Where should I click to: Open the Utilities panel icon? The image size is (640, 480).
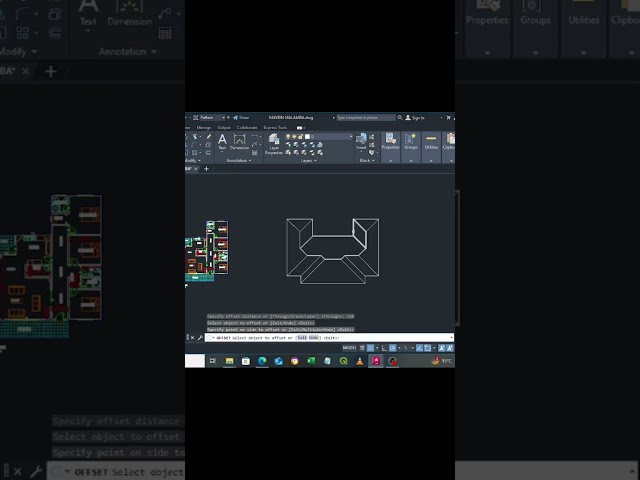pyautogui.click(x=431, y=141)
